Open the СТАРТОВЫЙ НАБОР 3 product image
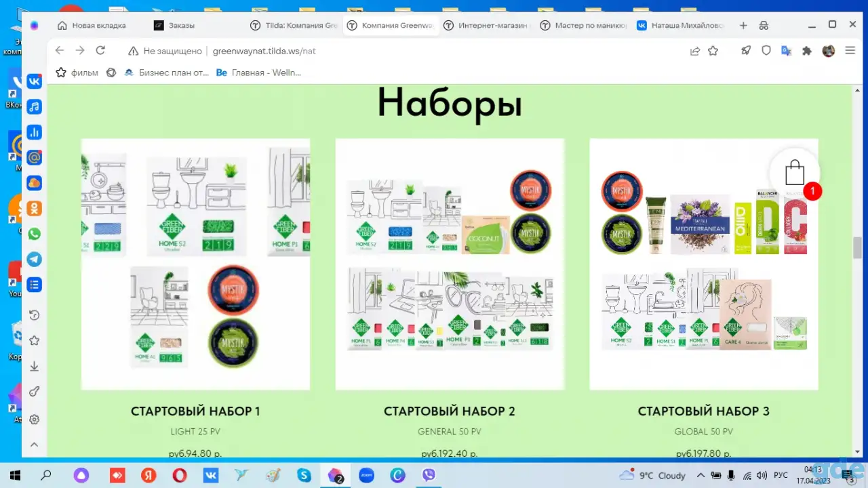The width and height of the screenshot is (868, 488). 704,264
